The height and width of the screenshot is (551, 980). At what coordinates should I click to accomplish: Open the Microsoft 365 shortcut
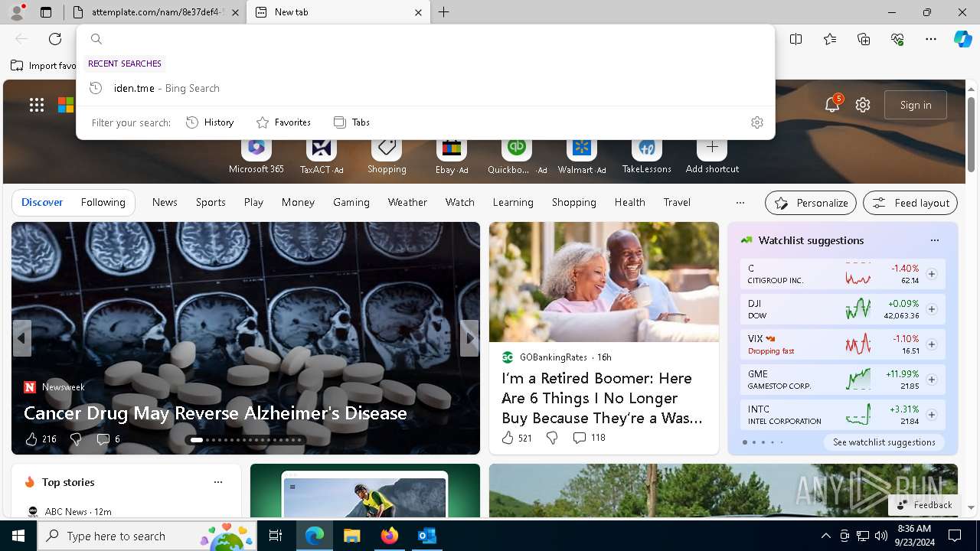(x=256, y=155)
